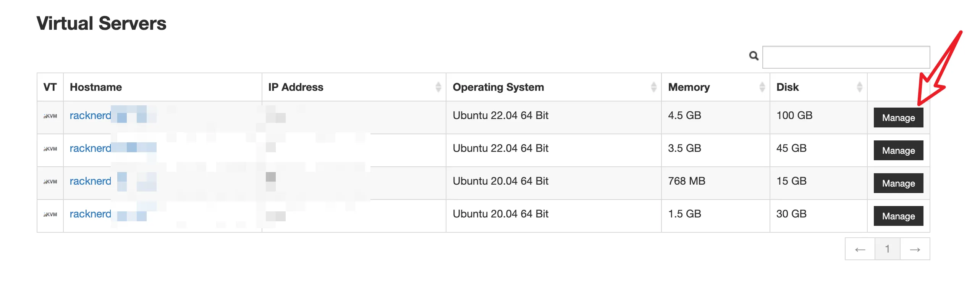Manage the server with 45 GB disk
The width and height of the screenshot is (980, 293).
[x=898, y=150]
